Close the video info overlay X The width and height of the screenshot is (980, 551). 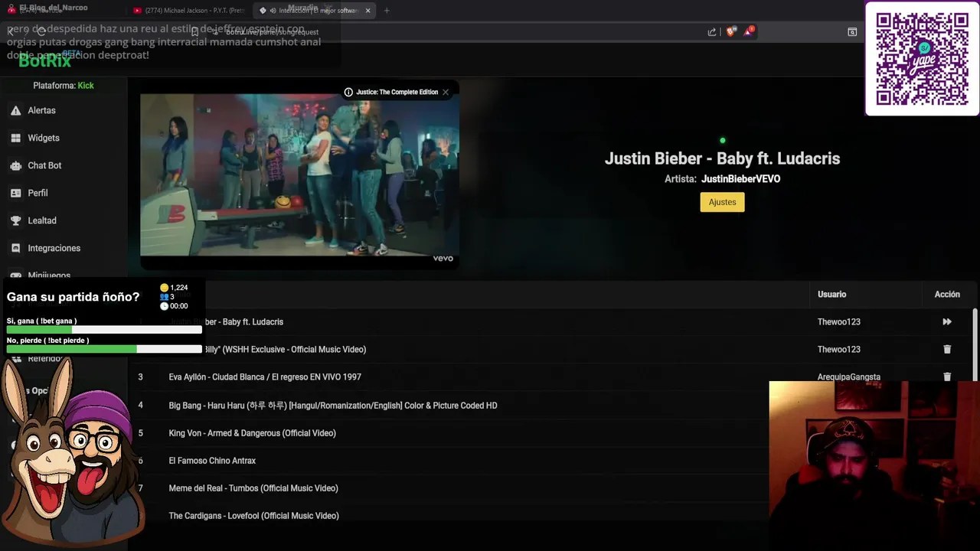click(446, 93)
